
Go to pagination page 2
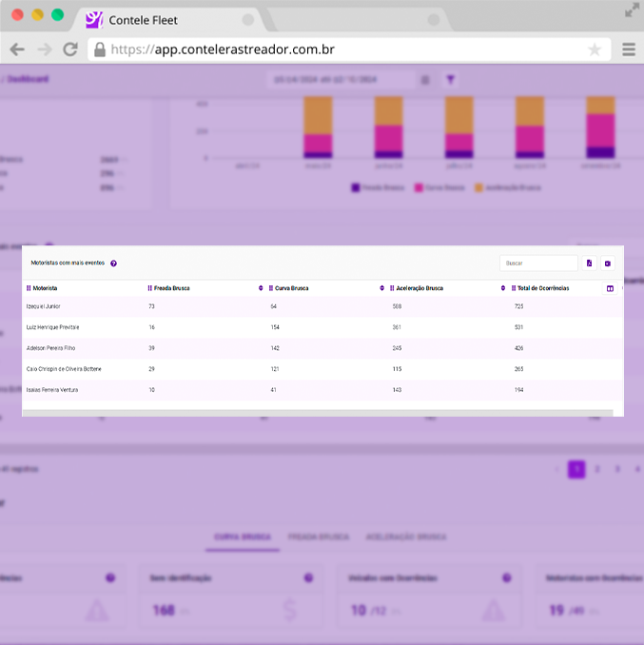point(597,469)
